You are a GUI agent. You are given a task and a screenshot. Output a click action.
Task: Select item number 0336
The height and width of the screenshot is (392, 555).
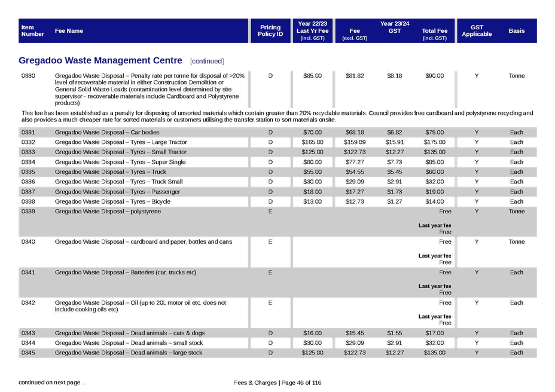click(x=28, y=182)
